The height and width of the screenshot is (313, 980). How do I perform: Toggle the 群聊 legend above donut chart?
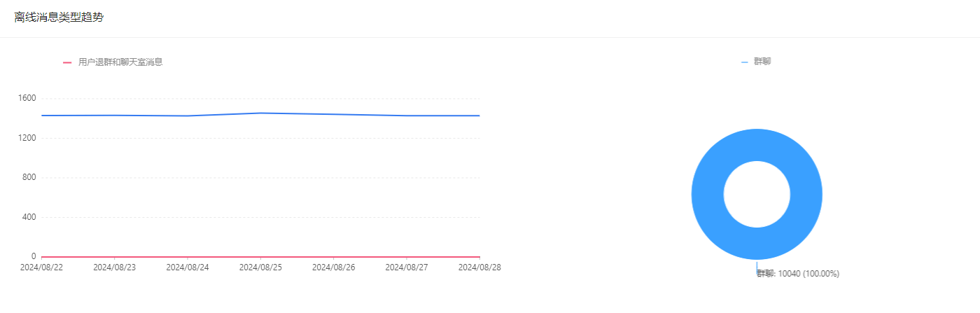point(762,62)
